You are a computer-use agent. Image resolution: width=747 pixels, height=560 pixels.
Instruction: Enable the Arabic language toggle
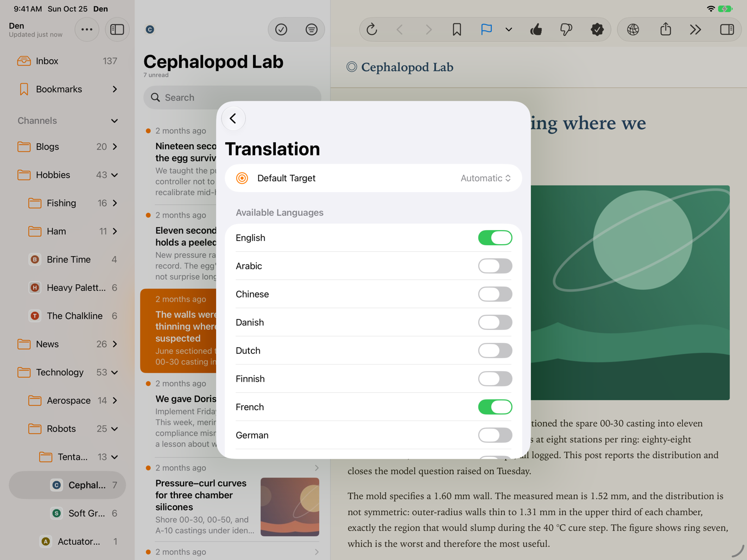point(495,266)
